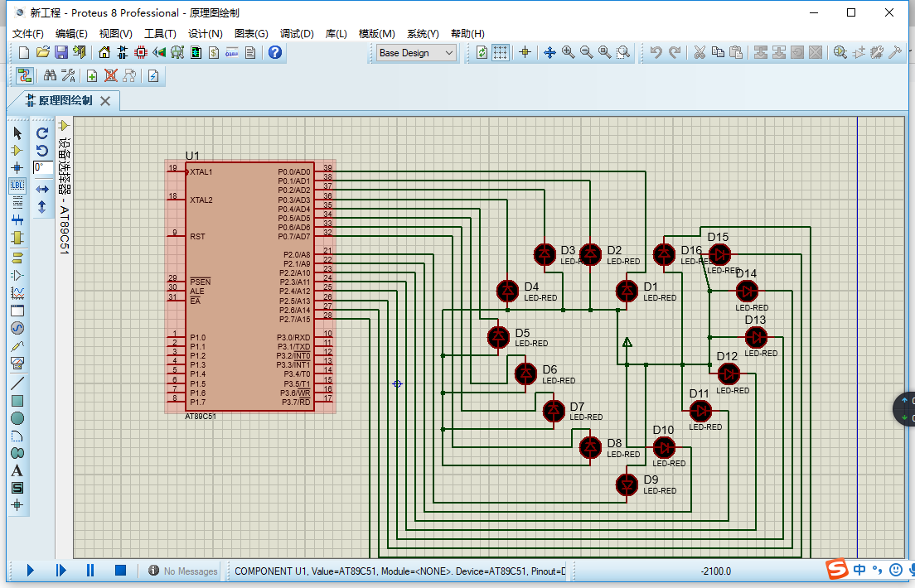Stop the simulation with the square button
915x588 pixels.
pos(120,571)
